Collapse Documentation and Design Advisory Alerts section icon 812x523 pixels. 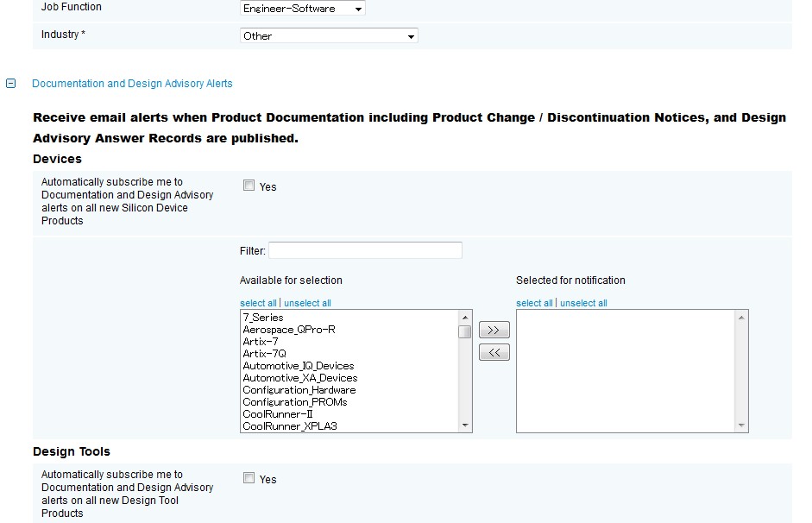[x=11, y=84]
